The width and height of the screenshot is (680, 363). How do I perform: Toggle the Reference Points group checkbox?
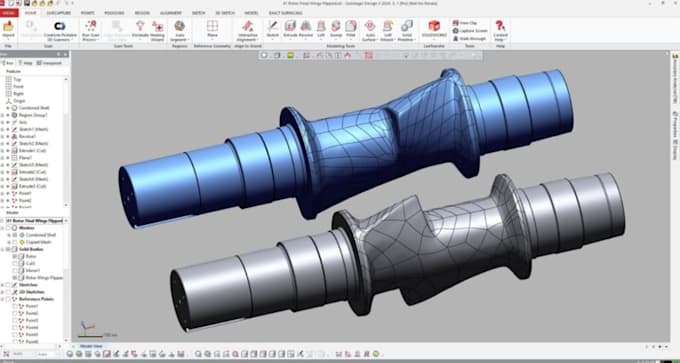9,299
